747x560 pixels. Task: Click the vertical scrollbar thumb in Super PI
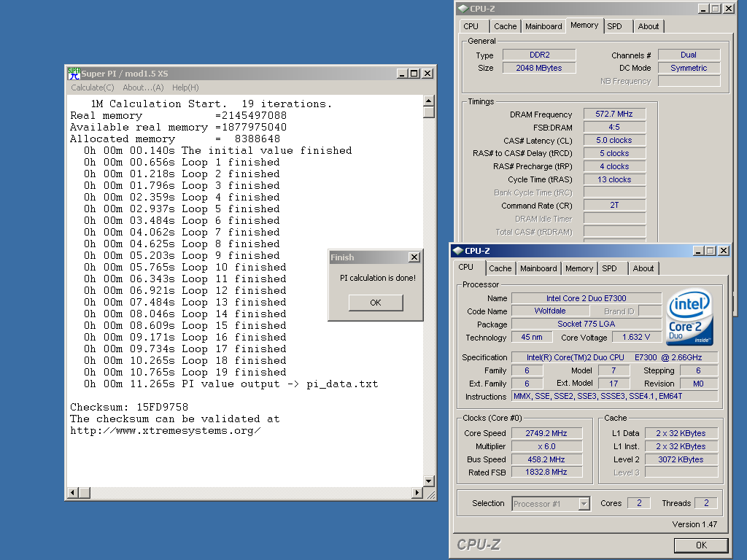click(429, 112)
